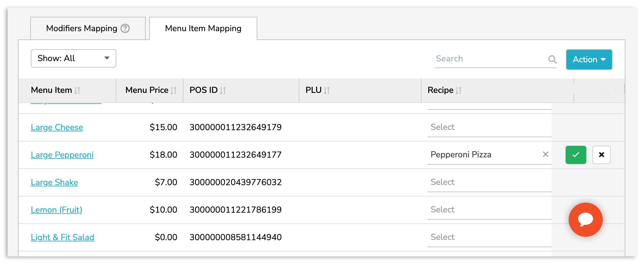Click the search magnifier icon

[x=552, y=59]
